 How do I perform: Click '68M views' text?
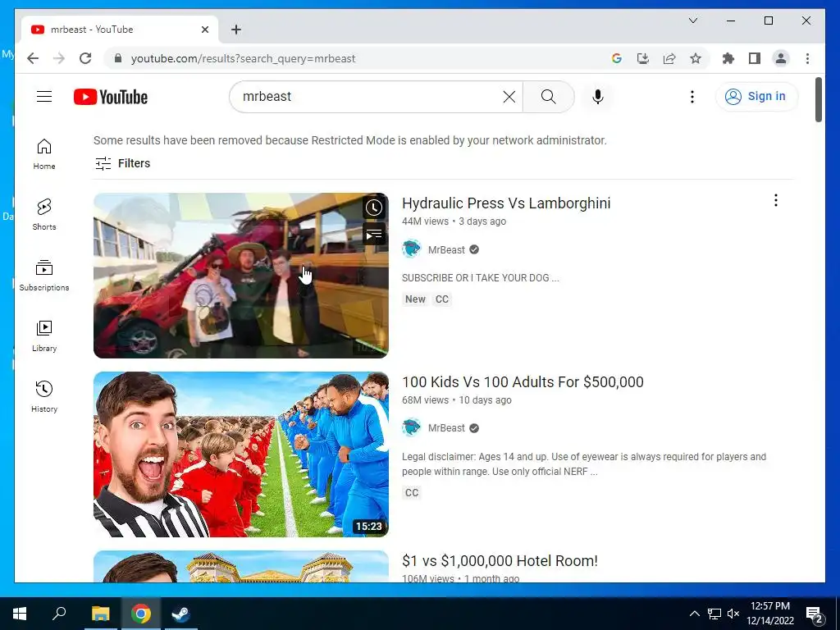point(426,400)
